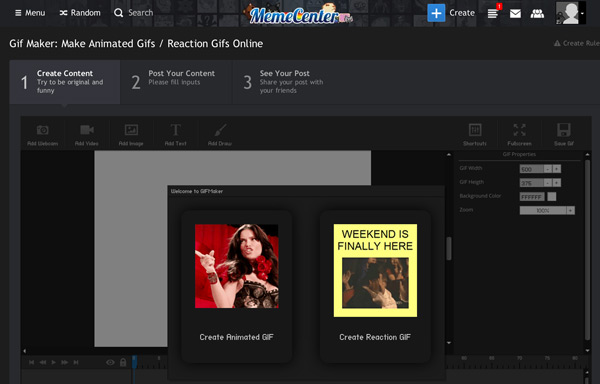The width and height of the screenshot is (600, 384).
Task: Increase Zoom with plus button
Action: point(571,210)
